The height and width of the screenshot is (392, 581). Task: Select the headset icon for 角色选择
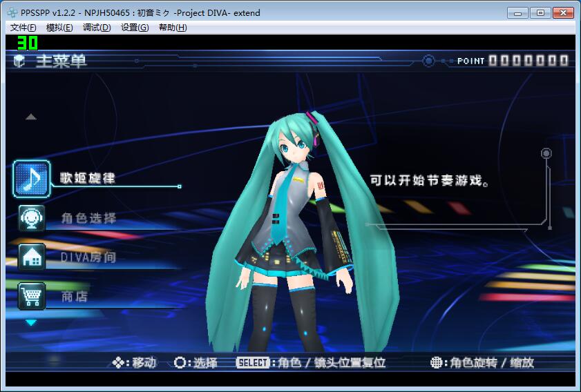(32, 218)
